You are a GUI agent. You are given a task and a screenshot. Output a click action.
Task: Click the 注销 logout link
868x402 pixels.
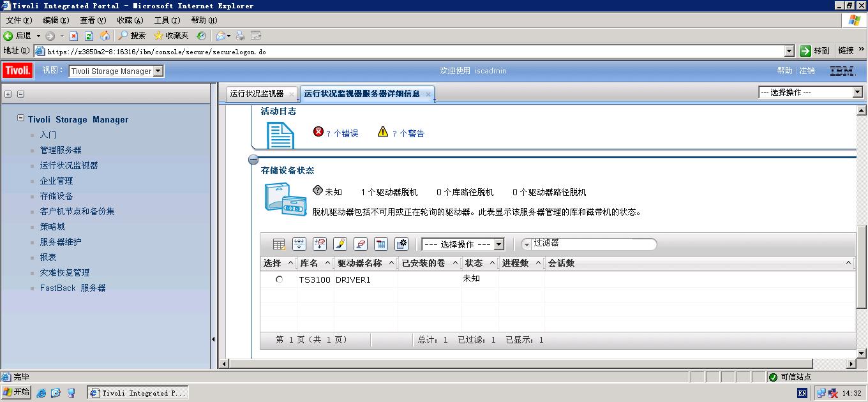pyautogui.click(x=807, y=71)
